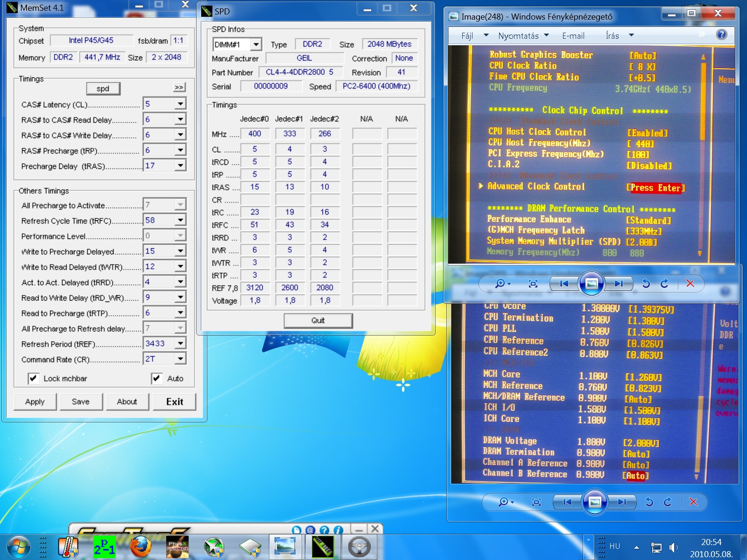The image size is (747, 560).
Task: Click the Jedec#0 MHz cell showing 400
Action: click(x=255, y=133)
